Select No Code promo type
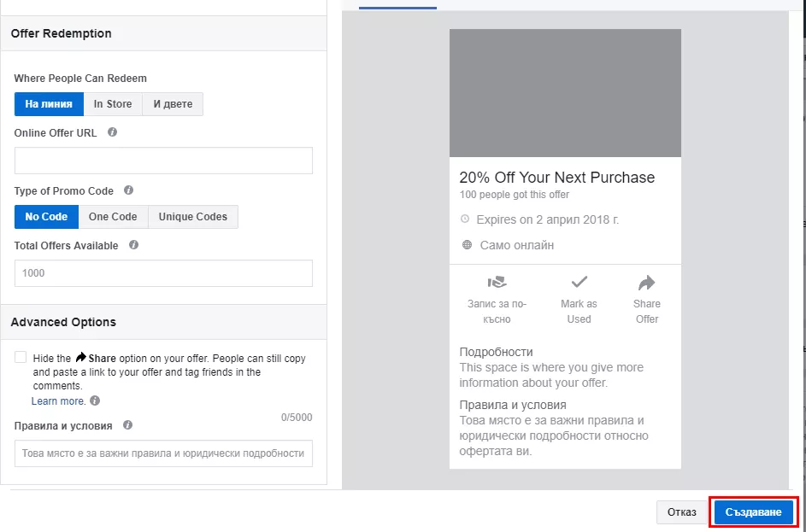The height and width of the screenshot is (532, 806). (x=46, y=217)
